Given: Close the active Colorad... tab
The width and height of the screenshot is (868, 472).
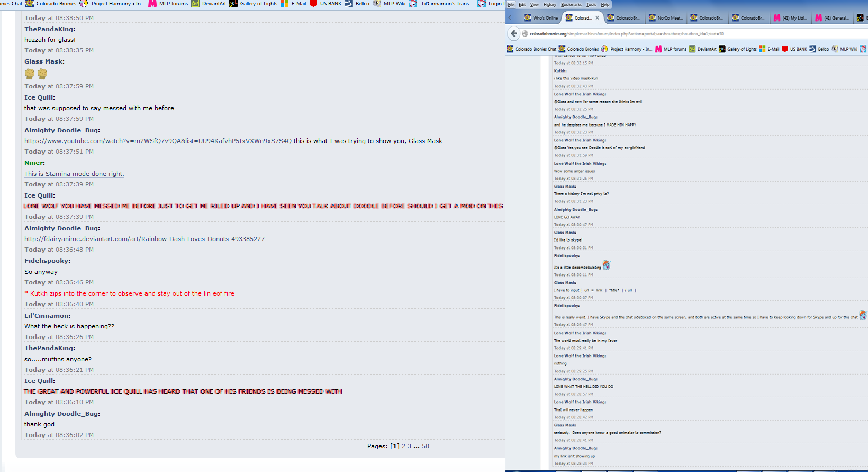Looking at the screenshot, I should [x=597, y=17].
